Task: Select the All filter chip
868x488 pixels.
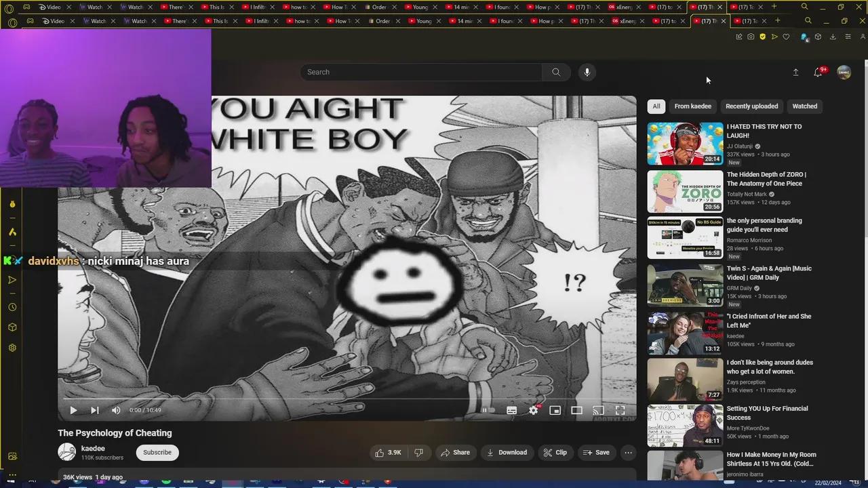Action: (656, 106)
